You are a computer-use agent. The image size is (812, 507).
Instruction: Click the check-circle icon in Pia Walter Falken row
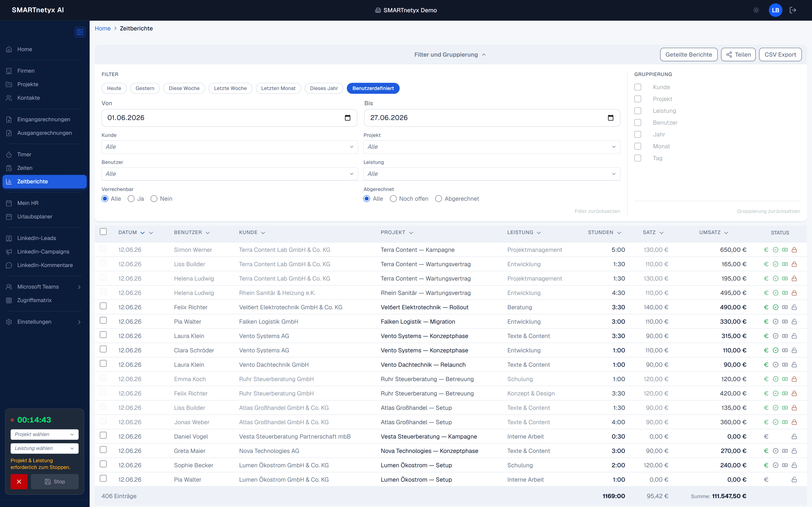pos(775,322)
